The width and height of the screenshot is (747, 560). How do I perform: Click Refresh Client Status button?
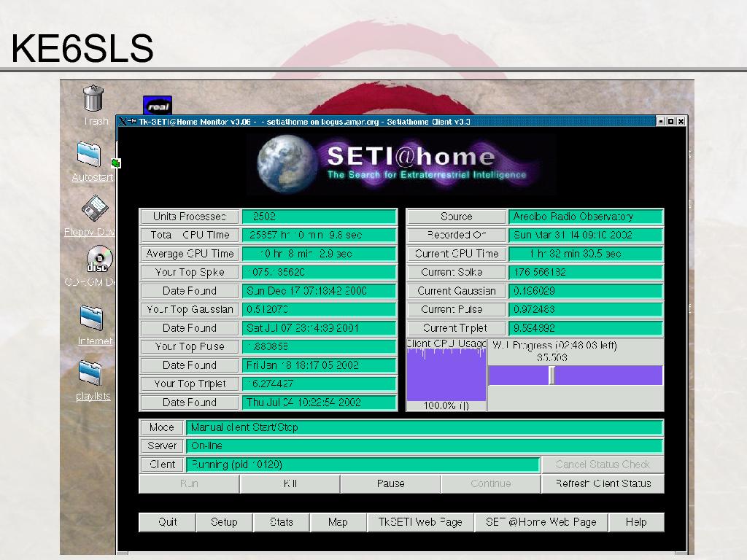[603, 483]
